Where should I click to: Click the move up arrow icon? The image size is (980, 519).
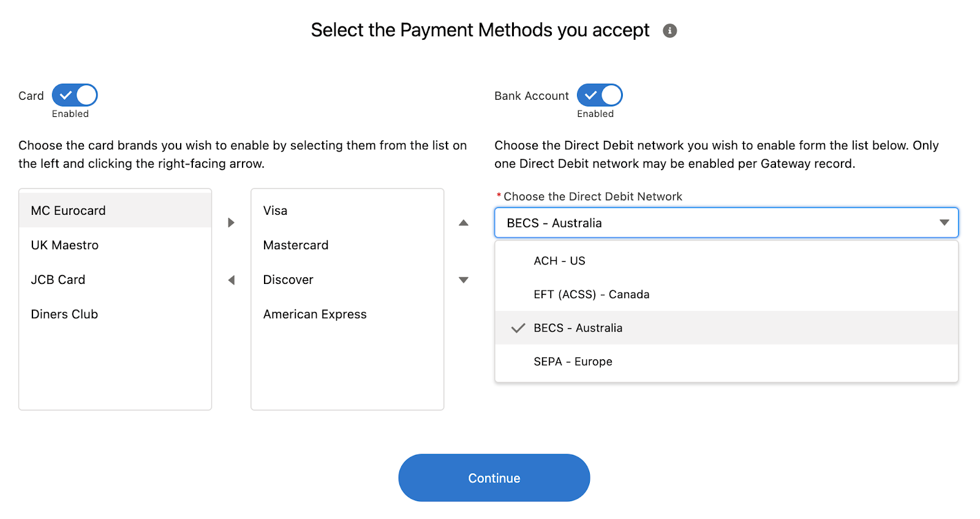pyautogui.click(x=464, y=223)
